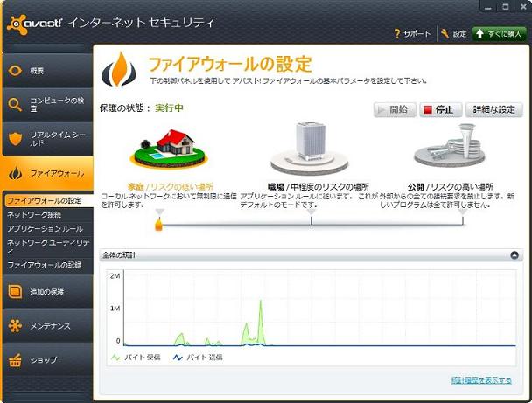Open 追加の保護 section

click(x=47, y=291)
